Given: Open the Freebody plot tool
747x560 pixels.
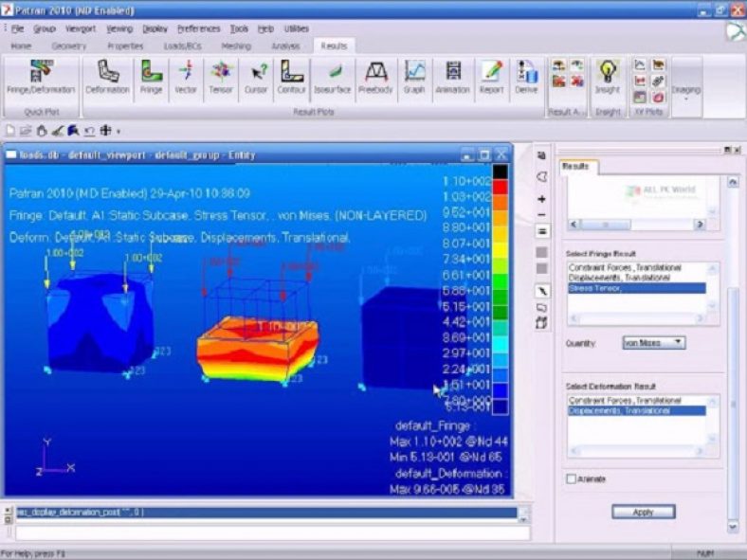Looking at the screenshot, I should [375, 77].
